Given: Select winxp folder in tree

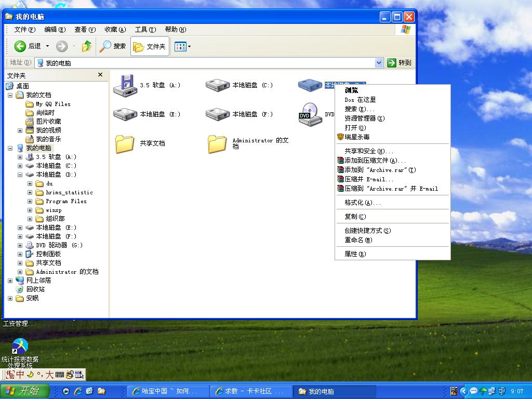Looking at the screenshot, I should tap(54, 210).
